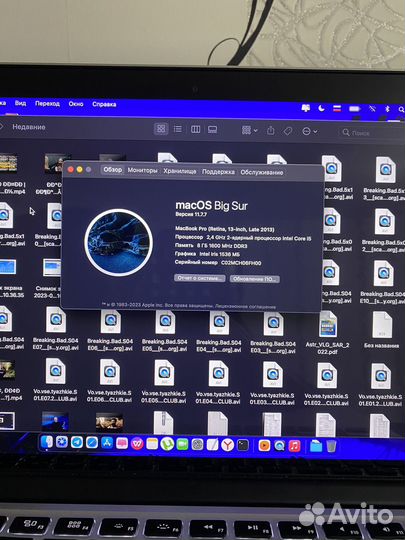405x540 pixels.
Task: Click serial number C02MCH06FH00 text
Action: pyautogui.click(x=241, y=263)
